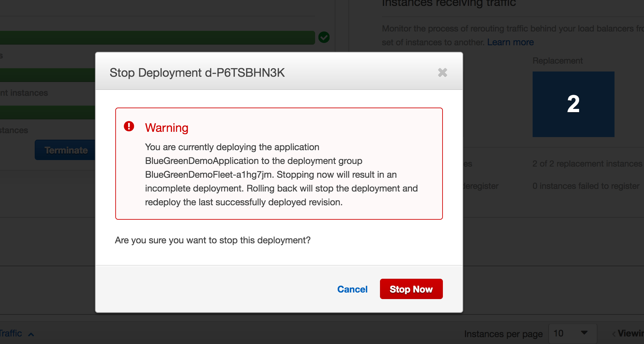This screenshot has height=344, width=644.
Task: Click the top green progress bar
Action: point(157,38)
